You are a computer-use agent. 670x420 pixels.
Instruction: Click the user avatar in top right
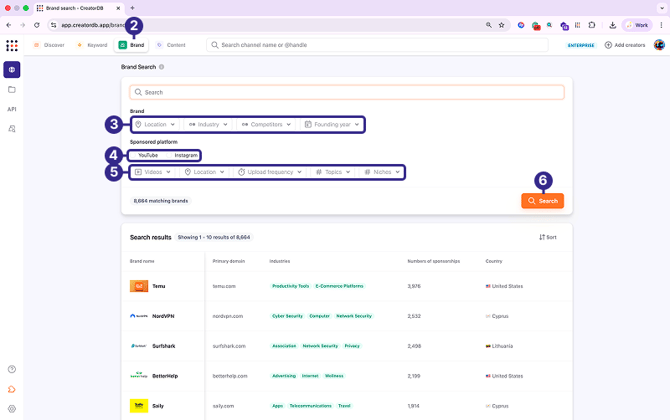tap(659, 45)
